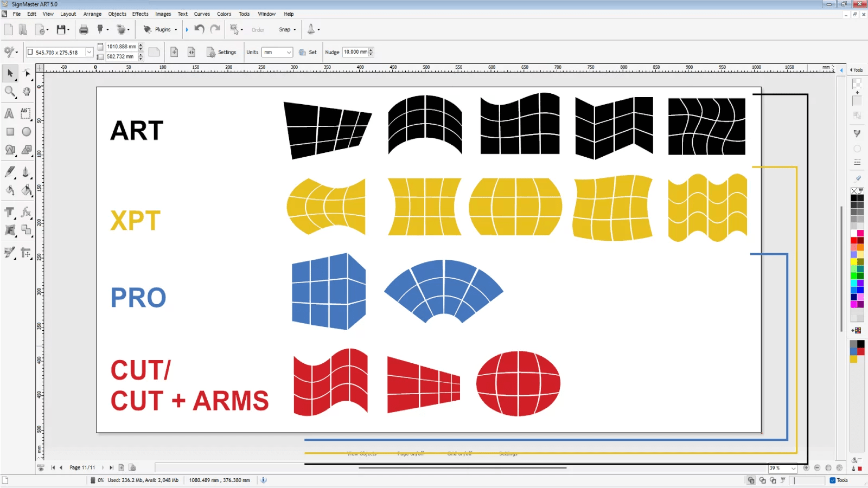The height and width of the screenshot is (488, 868).
Task: Click the zoom out minus icon
Action: [817, 468]
